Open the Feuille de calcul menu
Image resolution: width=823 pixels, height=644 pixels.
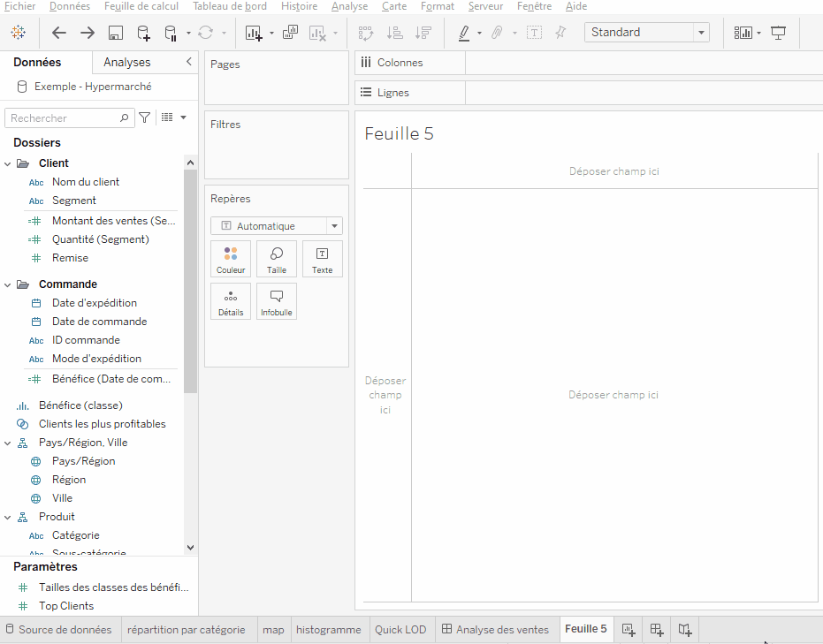tap(141, 6)
